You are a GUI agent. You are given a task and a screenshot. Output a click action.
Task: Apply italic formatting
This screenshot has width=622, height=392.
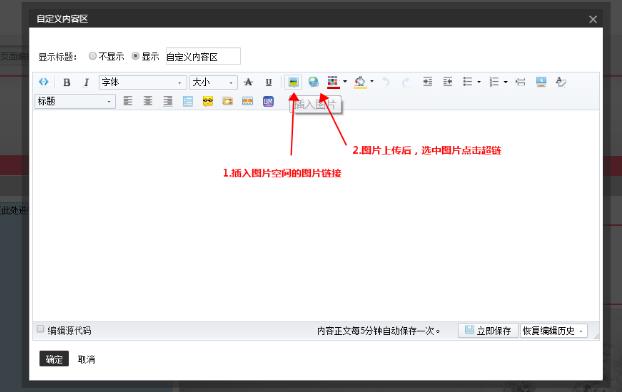pos(86,82)
